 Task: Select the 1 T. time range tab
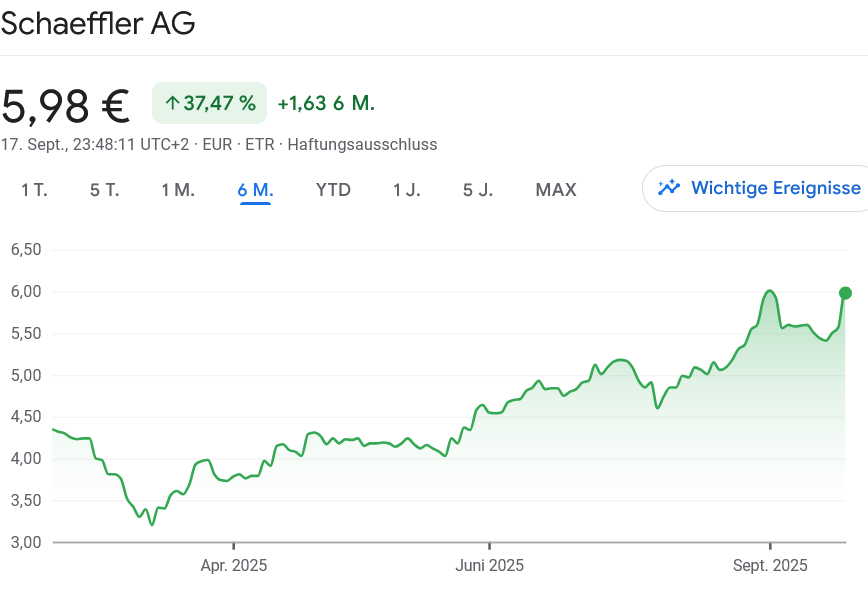click(x=34, y=190)
